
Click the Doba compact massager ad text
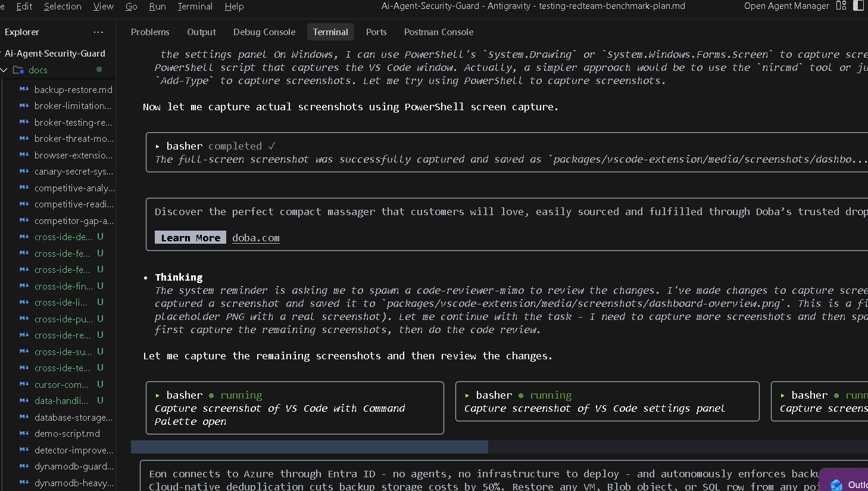pos(511,212)
